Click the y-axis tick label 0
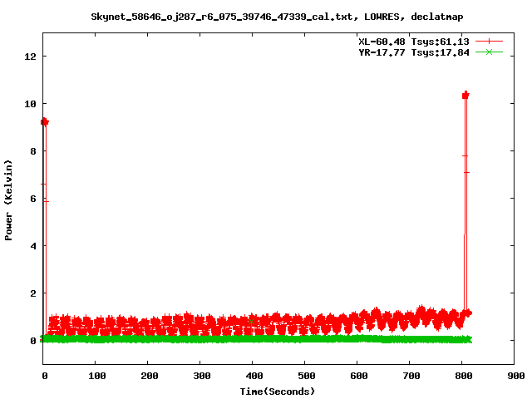 (33, 341)
